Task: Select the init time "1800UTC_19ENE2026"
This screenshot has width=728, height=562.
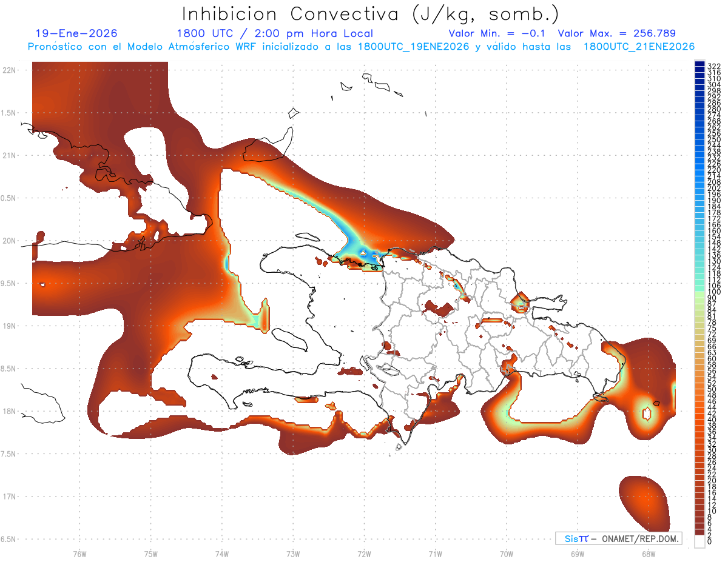Action: 413,47
